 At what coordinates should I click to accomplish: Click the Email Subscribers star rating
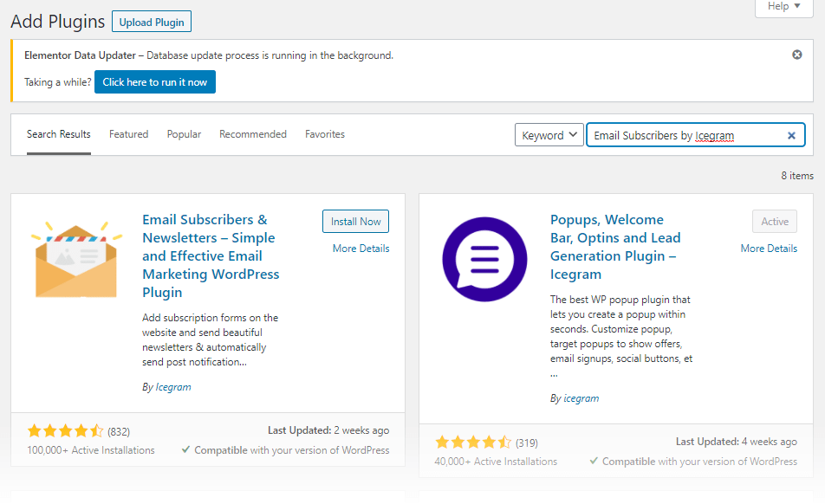coord(66,431)
